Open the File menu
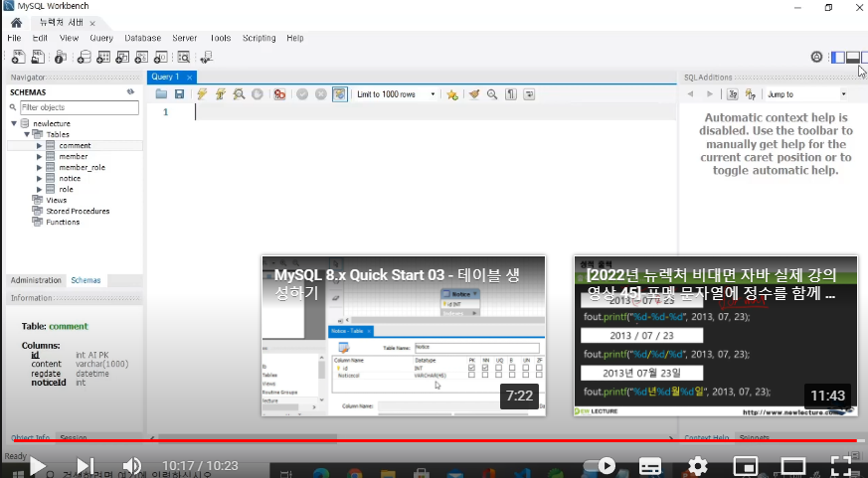This screenshot has height=478, width=868. click(x=14, y=38)
